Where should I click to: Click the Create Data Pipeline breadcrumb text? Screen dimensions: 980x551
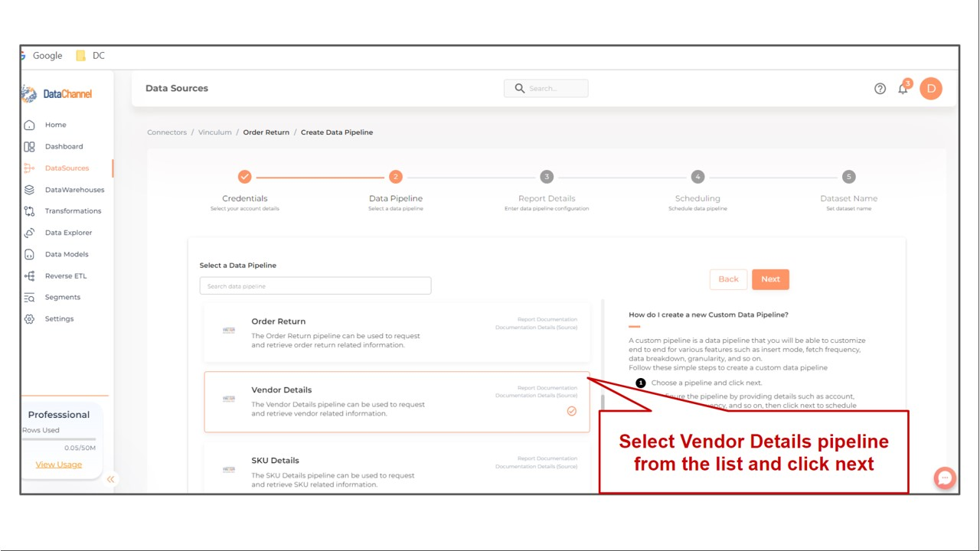(337, 132)
